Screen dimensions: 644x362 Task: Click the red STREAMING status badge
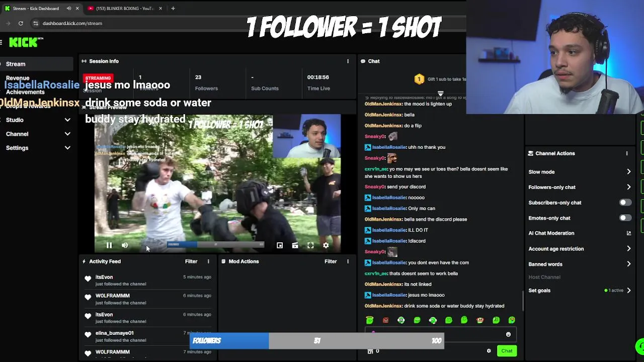[x=98, y=78]
